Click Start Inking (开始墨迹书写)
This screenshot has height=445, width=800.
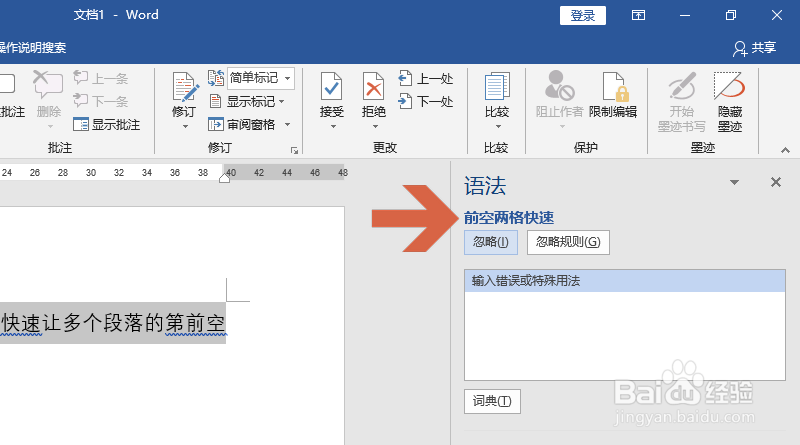[682, 101]
